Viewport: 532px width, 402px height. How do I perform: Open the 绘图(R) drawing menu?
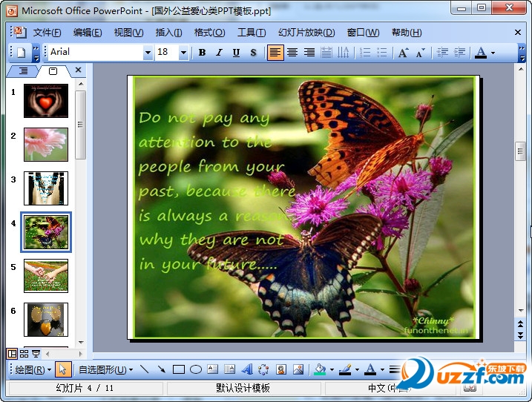click(33, 370)
